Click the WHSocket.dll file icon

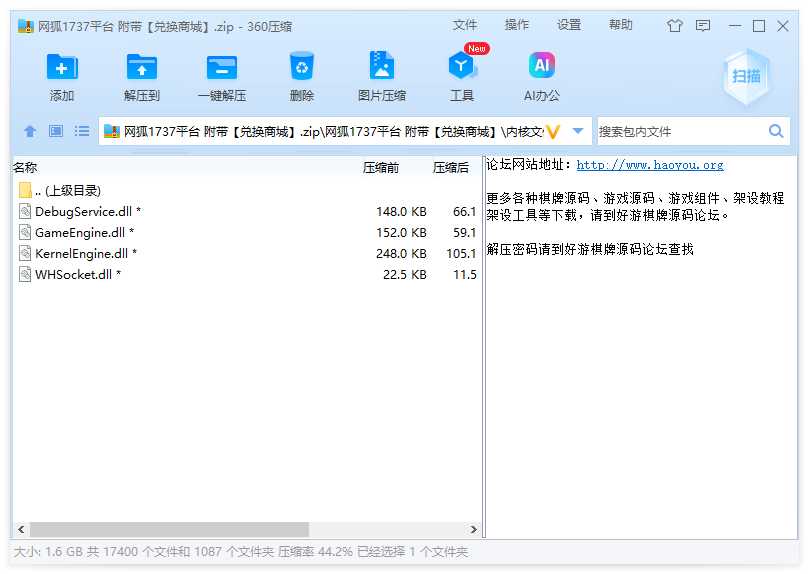click(25, 275)
